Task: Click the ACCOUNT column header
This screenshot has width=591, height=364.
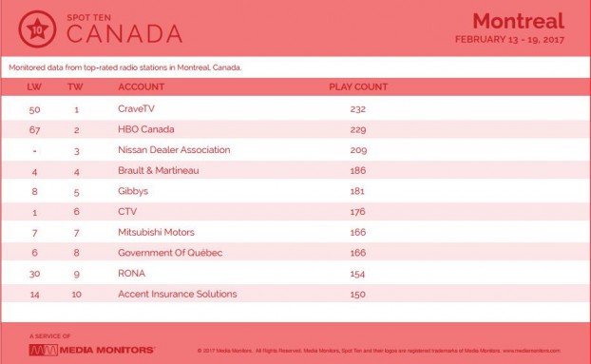Action: pyautogui.click(x=141, y=87)
